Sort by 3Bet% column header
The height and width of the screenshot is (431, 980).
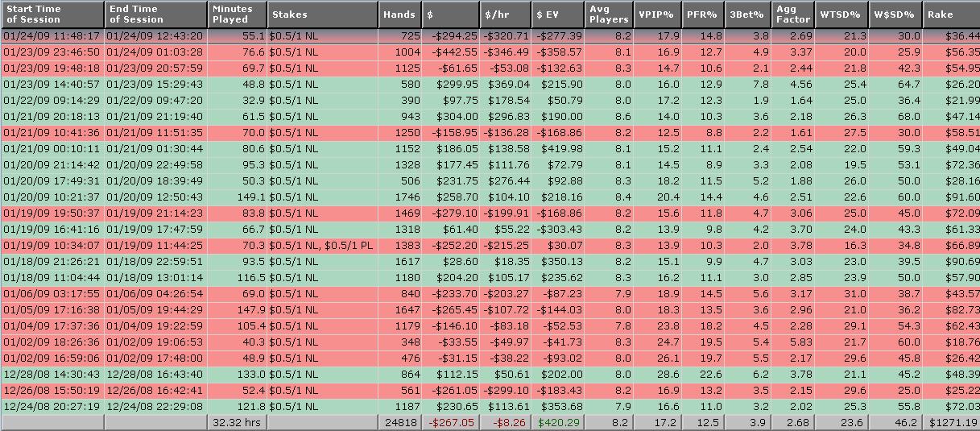[747, 14]
